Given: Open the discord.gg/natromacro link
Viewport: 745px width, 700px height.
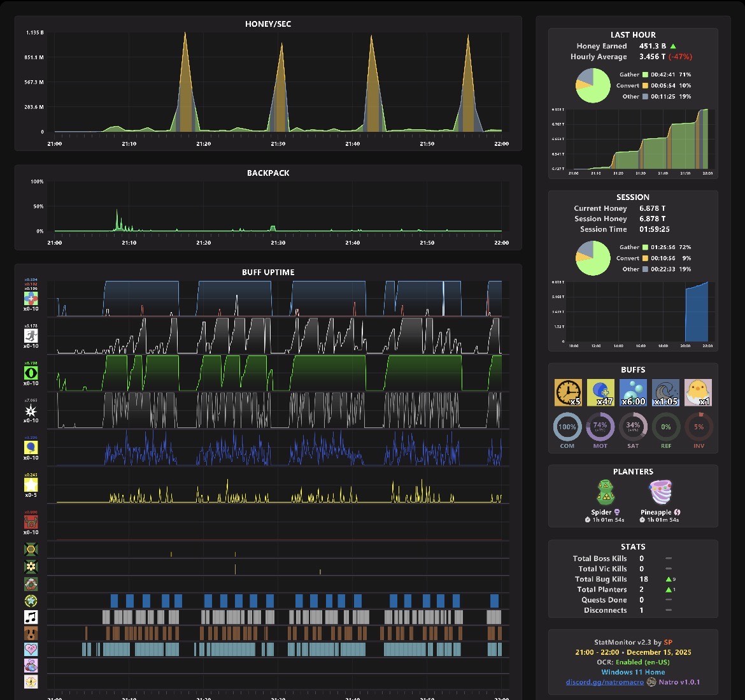Looking at the screenshot, I should [604, 682].
